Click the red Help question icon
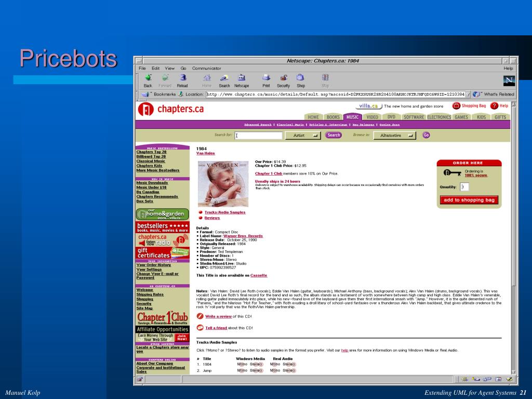 point(495,106)
